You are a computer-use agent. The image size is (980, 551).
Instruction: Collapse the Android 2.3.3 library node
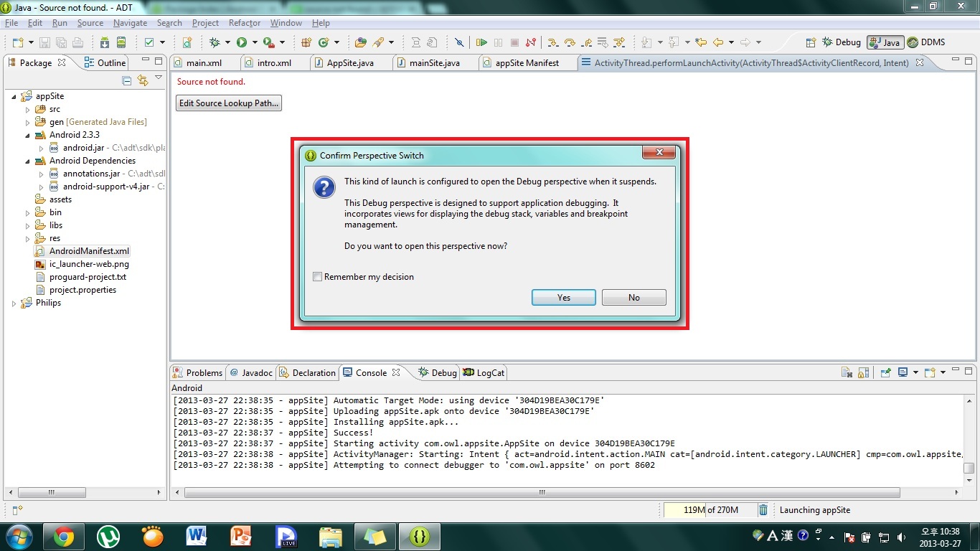[28, 135]
